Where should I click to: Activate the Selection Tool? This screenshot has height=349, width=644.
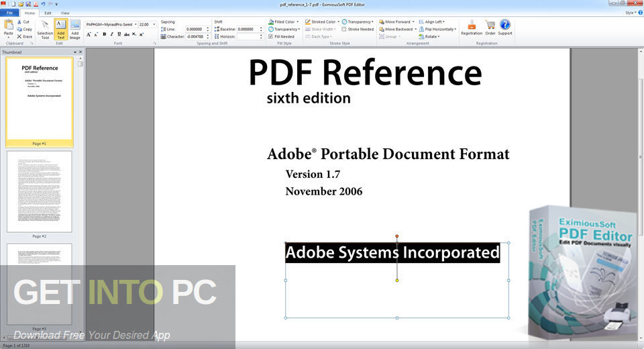tap(45, 29)
